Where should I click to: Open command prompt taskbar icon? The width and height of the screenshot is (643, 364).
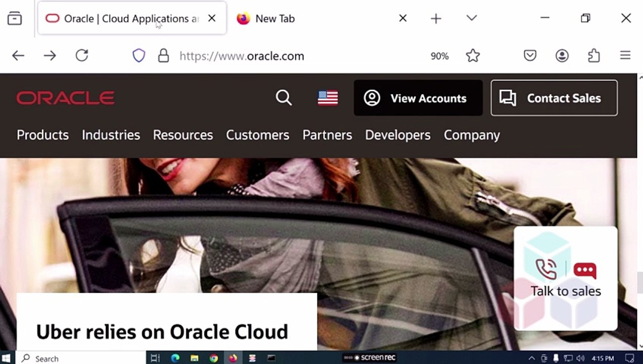271,358
